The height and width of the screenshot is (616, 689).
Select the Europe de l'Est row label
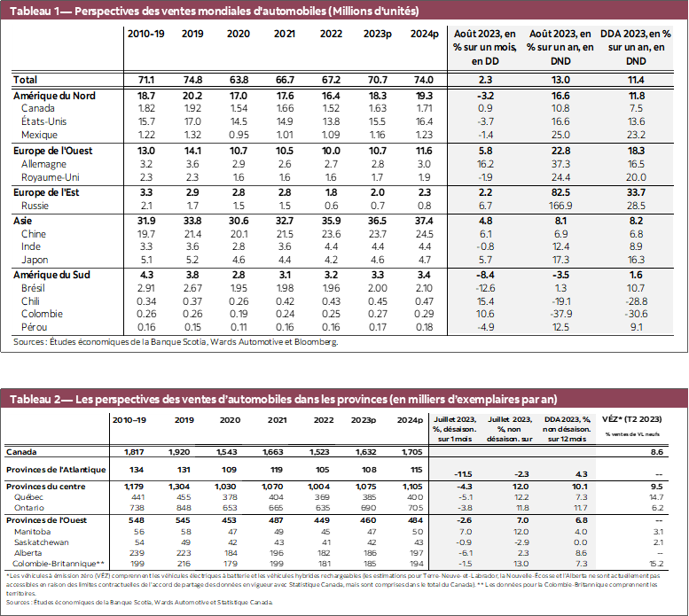pos(50,192)
